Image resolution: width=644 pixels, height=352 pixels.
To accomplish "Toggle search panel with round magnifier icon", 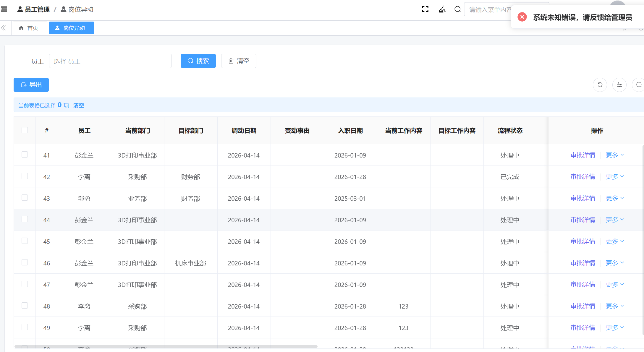I will tap(639, 85).
